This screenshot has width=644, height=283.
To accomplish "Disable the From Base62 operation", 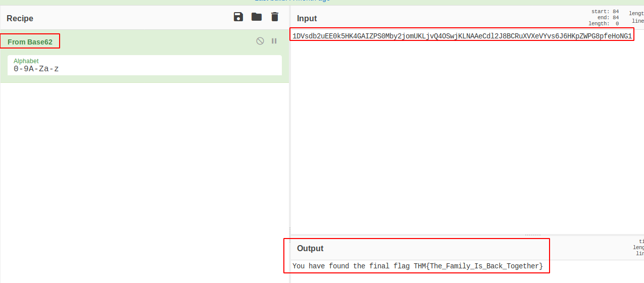I will tap(260, 41).
